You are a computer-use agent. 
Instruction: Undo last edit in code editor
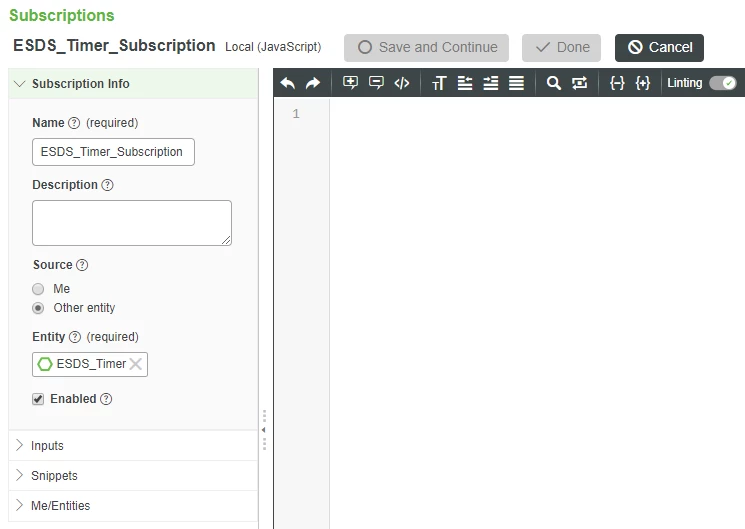point(288,83)
